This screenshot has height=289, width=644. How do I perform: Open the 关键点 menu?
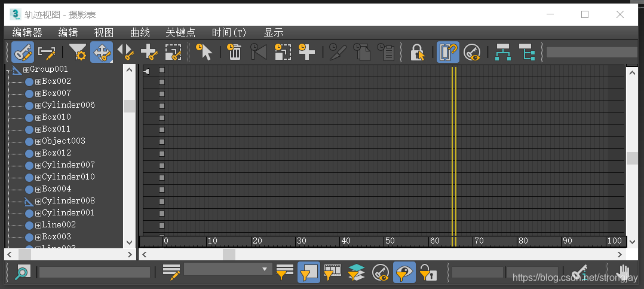click(180, 32)
